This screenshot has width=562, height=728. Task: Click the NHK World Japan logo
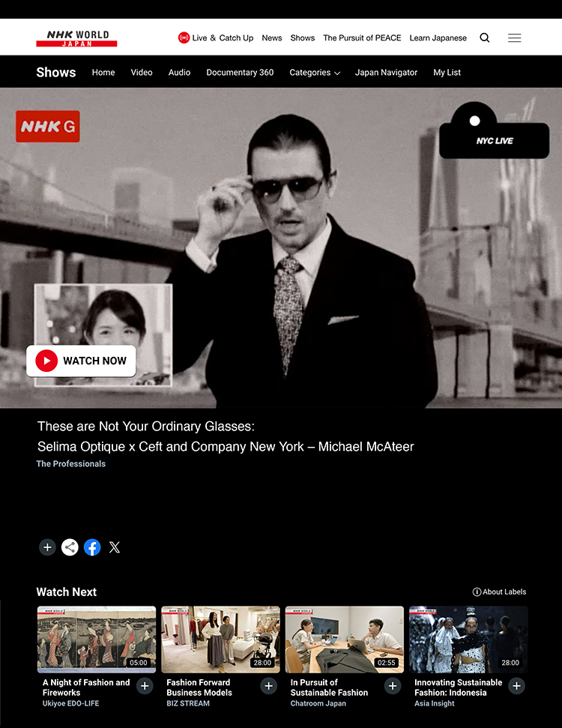tap(76, 38)
